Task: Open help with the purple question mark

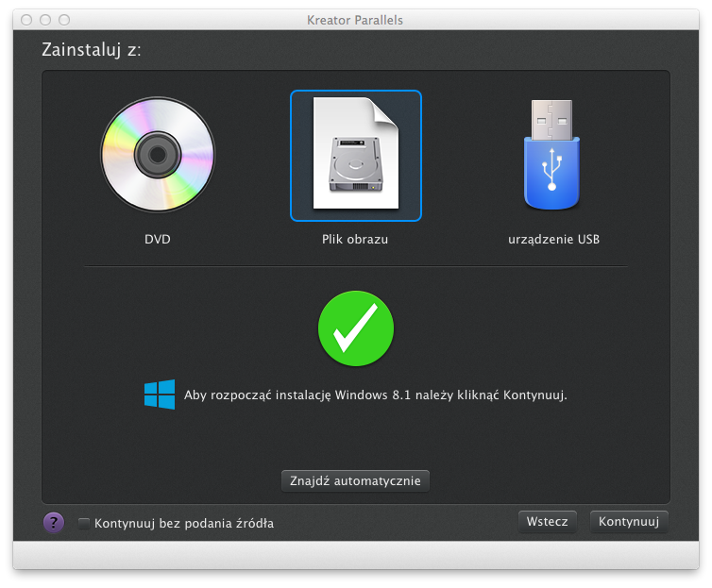Action: [x=54, y=522]
